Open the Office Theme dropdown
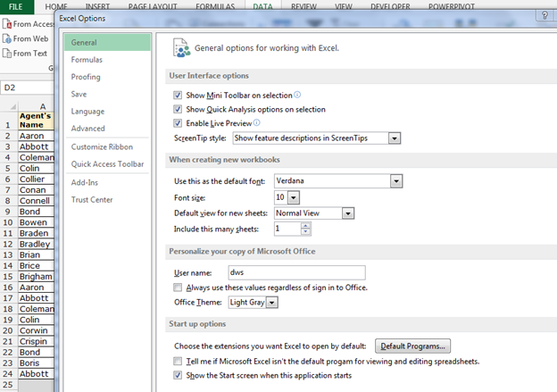 [272, 303]
